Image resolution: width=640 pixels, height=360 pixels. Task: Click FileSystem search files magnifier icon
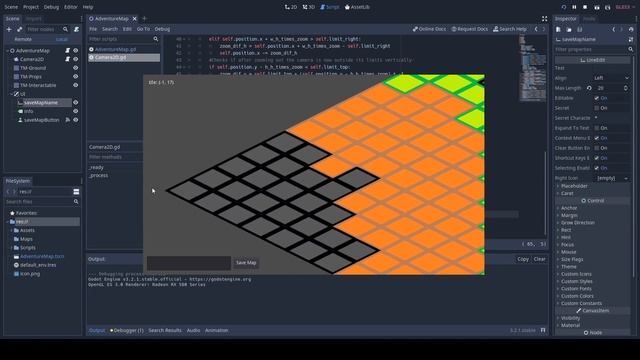click(76, 202)
